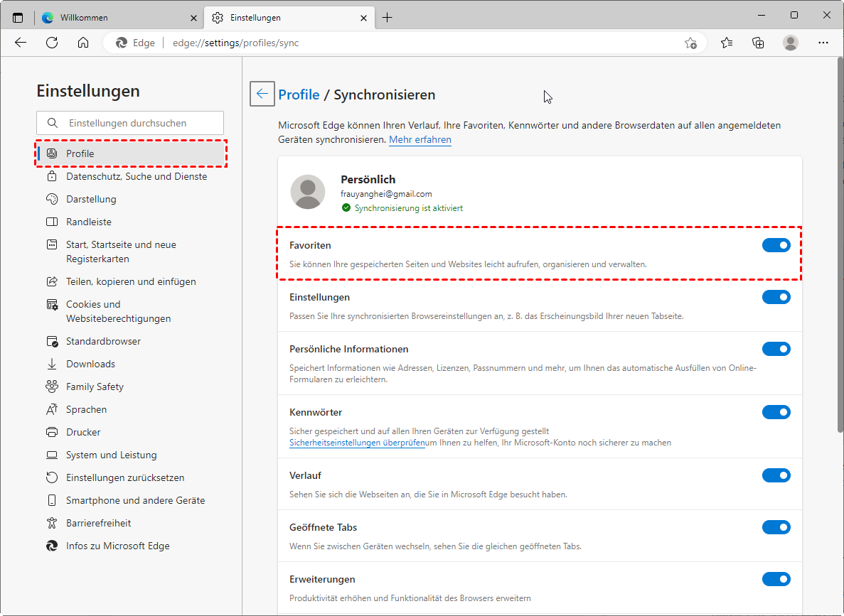Click the browser back arrow

(x=21, y=43)
